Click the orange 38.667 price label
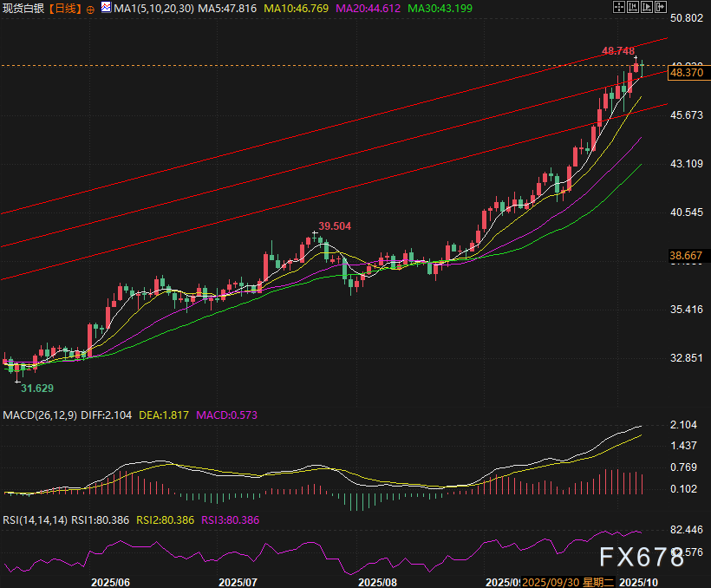 click(x=686, y=256)
